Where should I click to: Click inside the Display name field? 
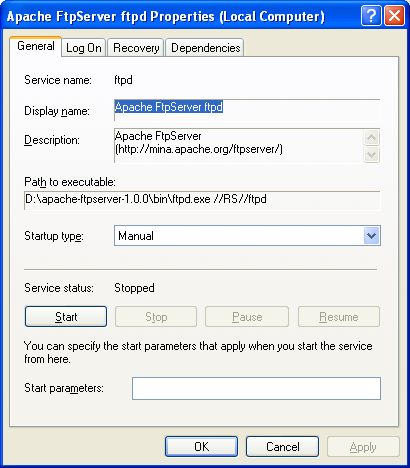(247, 110)
